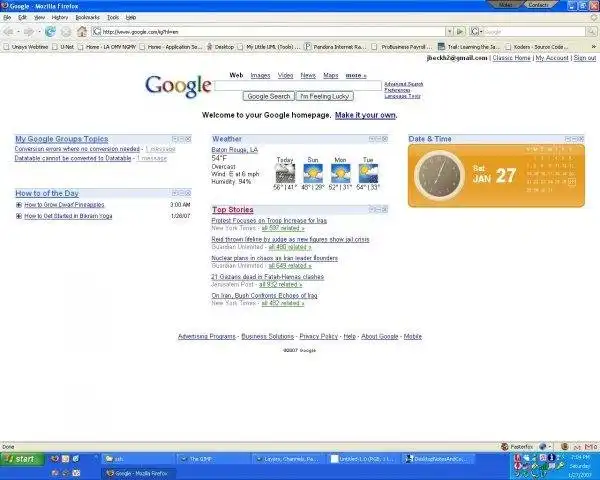
Task: Click the green Go arrow beside address bar
Action: click(460, 32)
